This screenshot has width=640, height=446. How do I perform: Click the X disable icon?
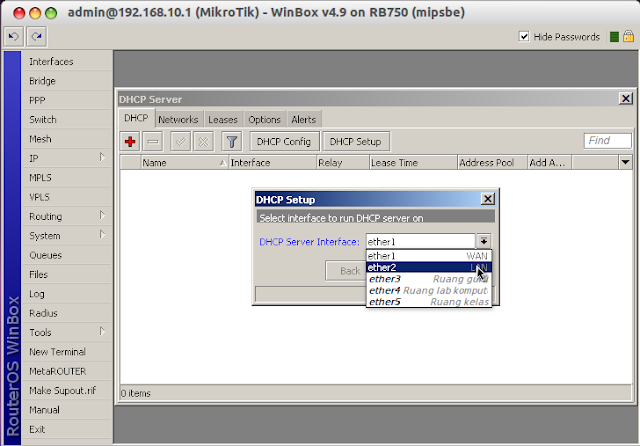click(203, 142)
